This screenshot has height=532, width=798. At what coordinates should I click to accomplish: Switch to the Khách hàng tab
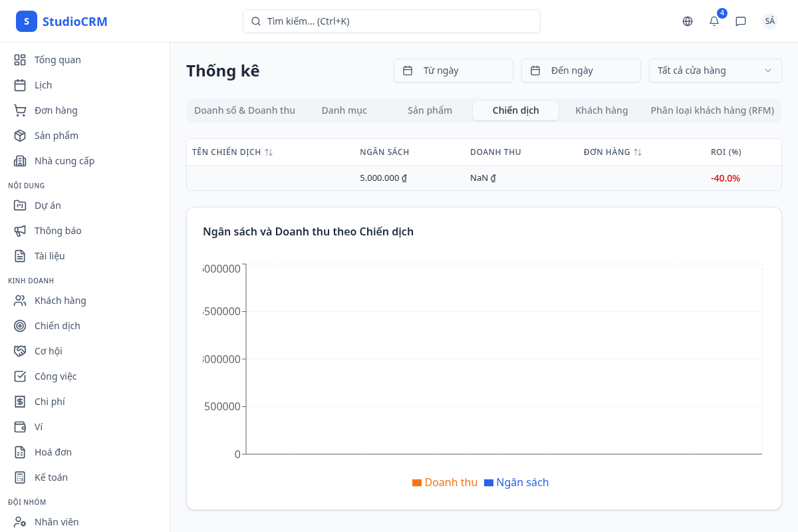point(601,110)
